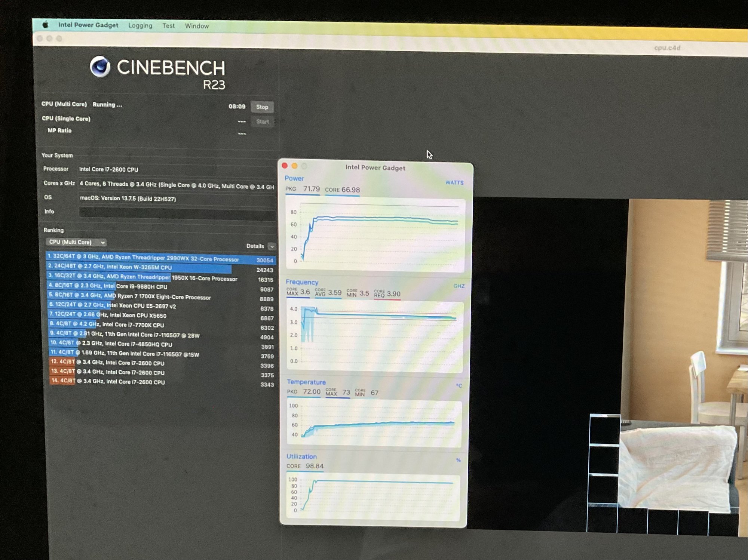The image size is (748, 560).
Task: Expand the Details dropdown arrow
Action: pos(272,246)
